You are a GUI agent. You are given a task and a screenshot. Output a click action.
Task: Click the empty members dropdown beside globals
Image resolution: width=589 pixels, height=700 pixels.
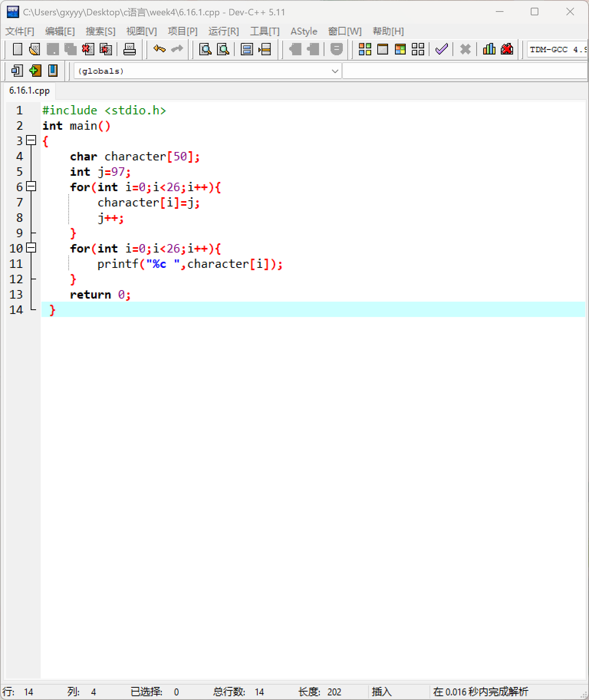(x=465, y=71)
